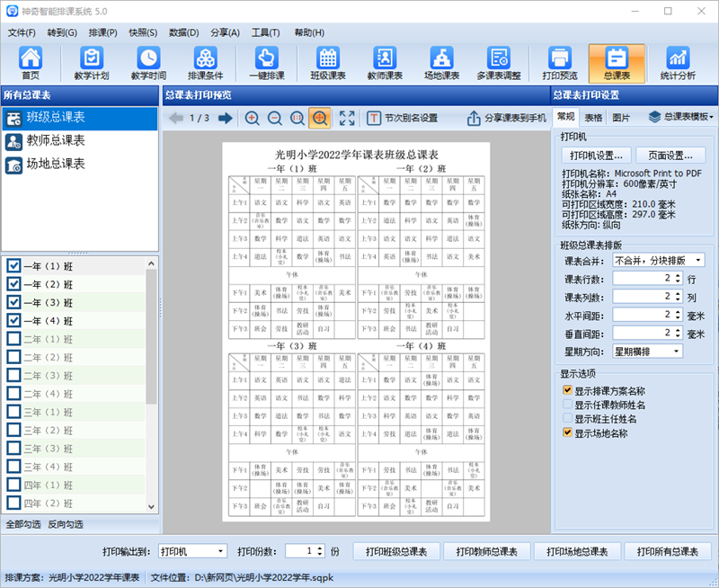Open the 统计分析 chart icon
This screenshot has width=719, height=588.
[678, 63]
